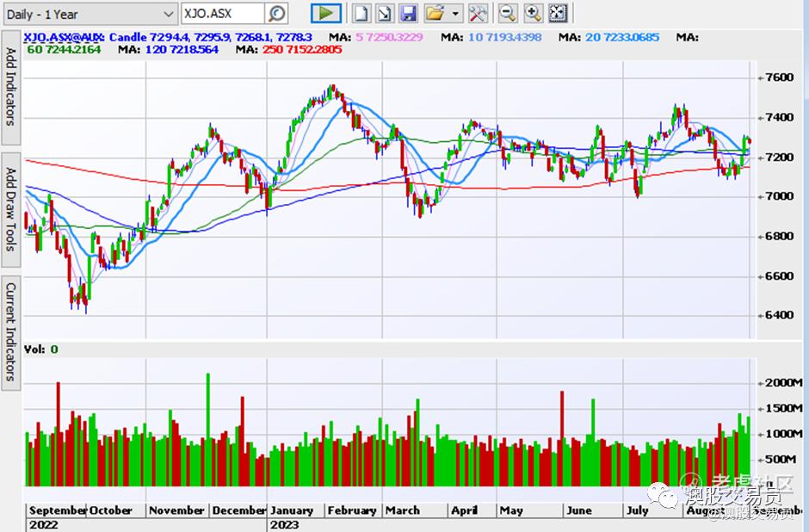Click the symbol search magnifier icon
The width and height of the screenshot is (809, 532).
(277, 14)
